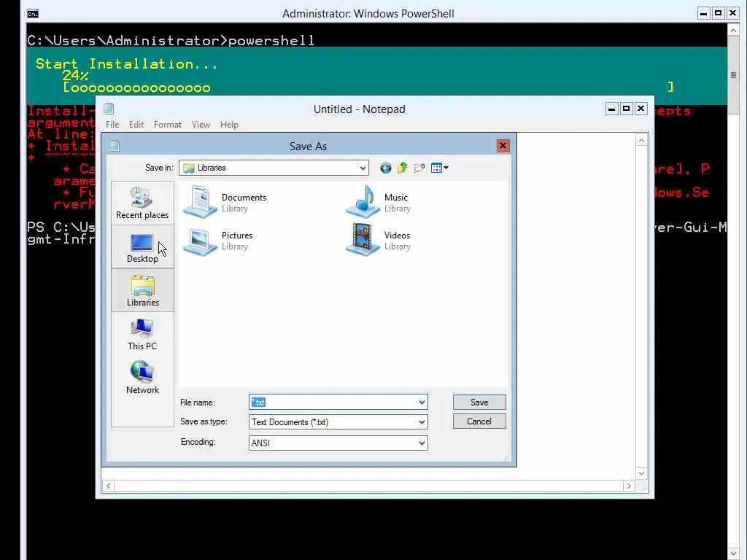Screen dimensions: 747x560
Task: Select Libraries in the places bar
Action: tap(142, 290)
